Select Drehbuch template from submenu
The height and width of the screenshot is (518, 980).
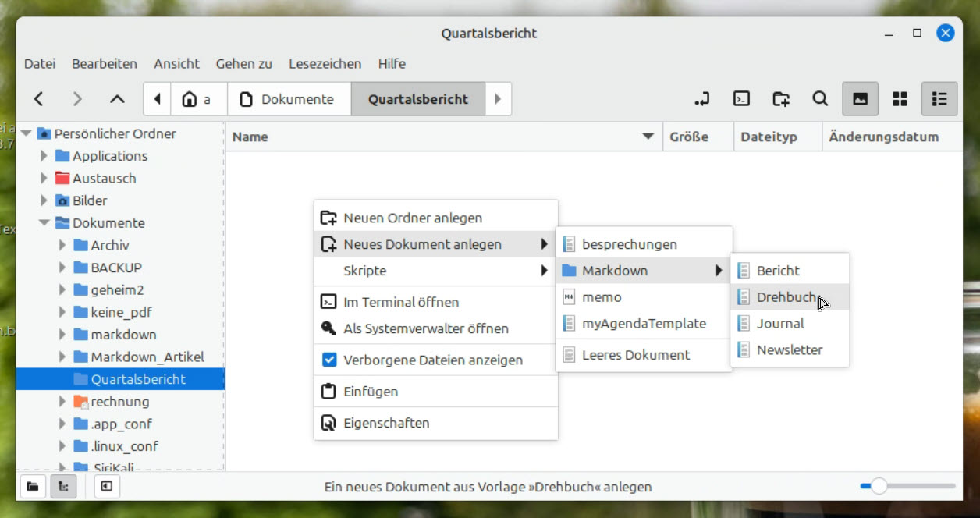point(786,297)
